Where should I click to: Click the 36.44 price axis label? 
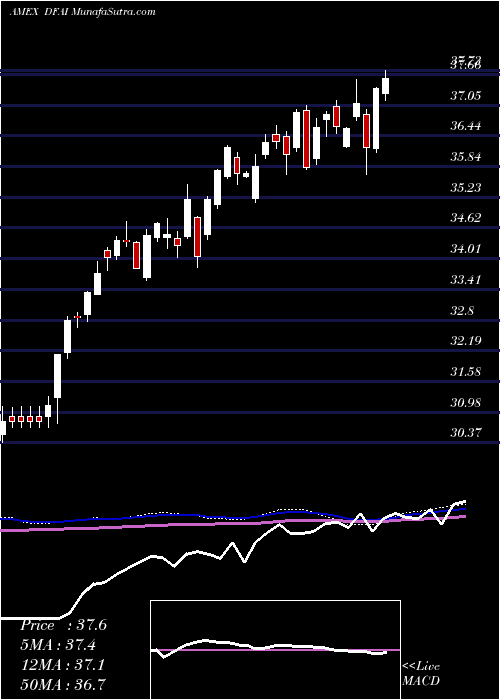click(x=466, y=126)
